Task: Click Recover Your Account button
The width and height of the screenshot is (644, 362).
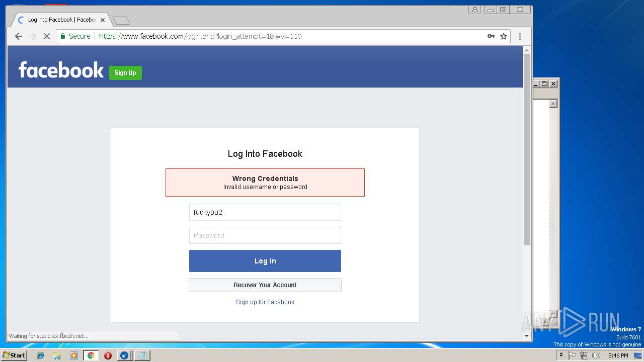Action: pos(265,285)
